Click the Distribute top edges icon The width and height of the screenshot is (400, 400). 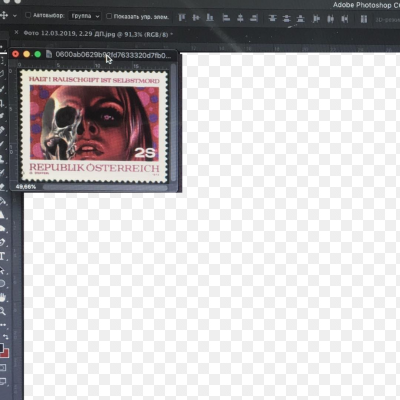(x=273, y=18)
